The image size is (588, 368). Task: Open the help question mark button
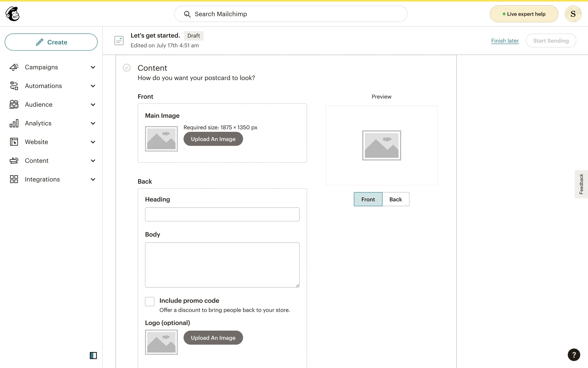coord(574,355)
